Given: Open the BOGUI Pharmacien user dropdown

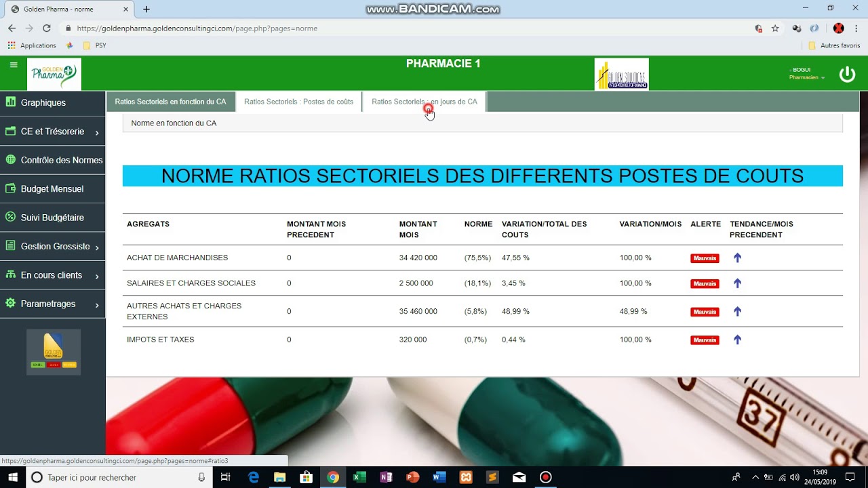Looking at the screenshot, I should coord(807,74).
